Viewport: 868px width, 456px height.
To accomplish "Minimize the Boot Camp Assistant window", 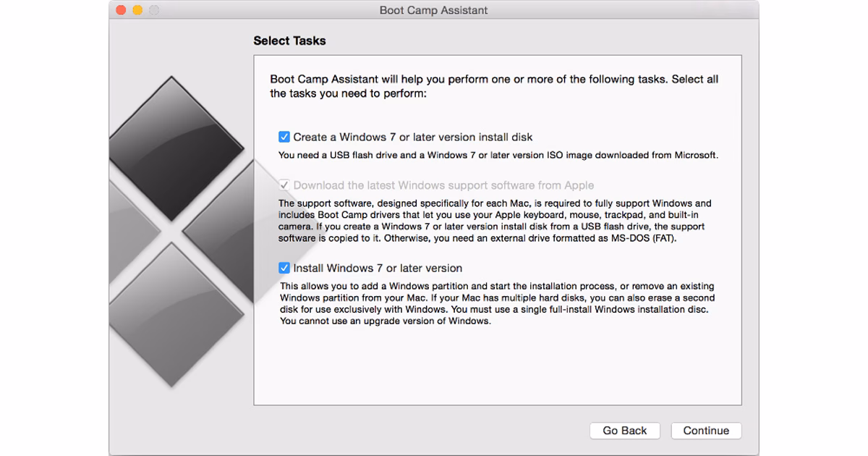I will [137, 10].
